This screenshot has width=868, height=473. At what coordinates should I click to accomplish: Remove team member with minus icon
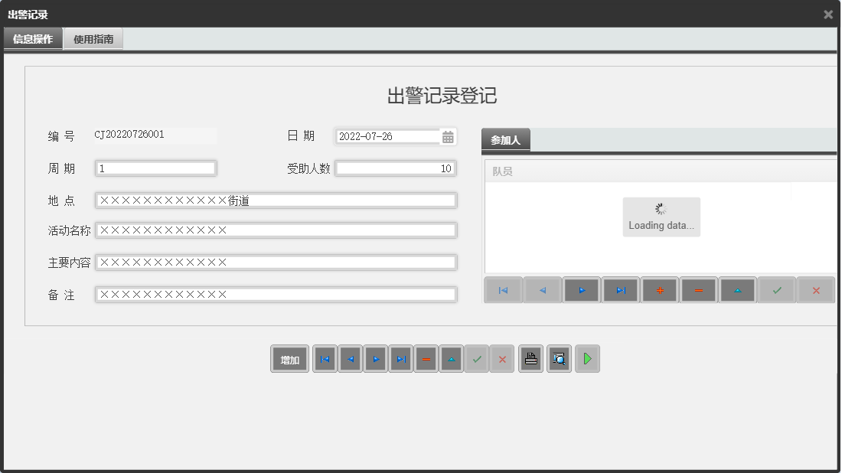(x=699, y=290)
